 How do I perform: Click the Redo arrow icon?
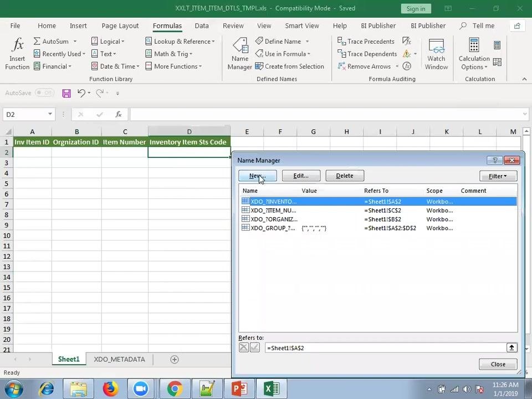coord(100,93)
